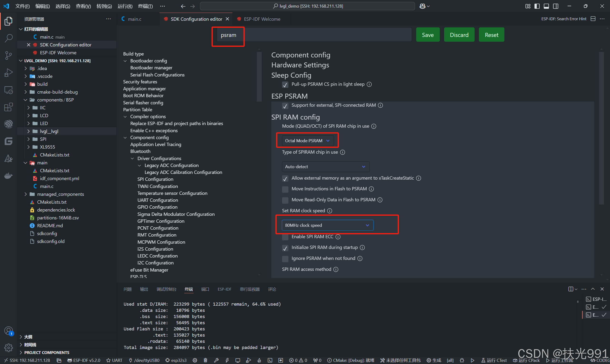
Task: Open the Docker extension sidebar
Action: (9, 176)
